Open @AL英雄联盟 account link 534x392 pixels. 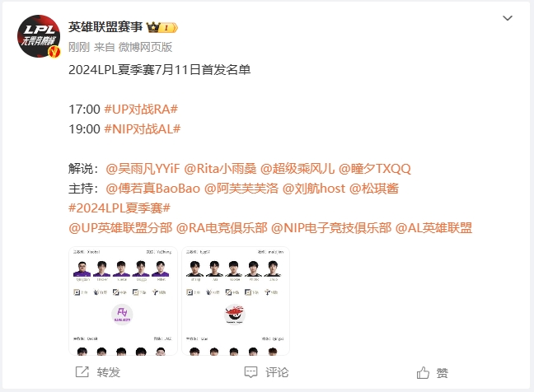click(x=433, y=227)
